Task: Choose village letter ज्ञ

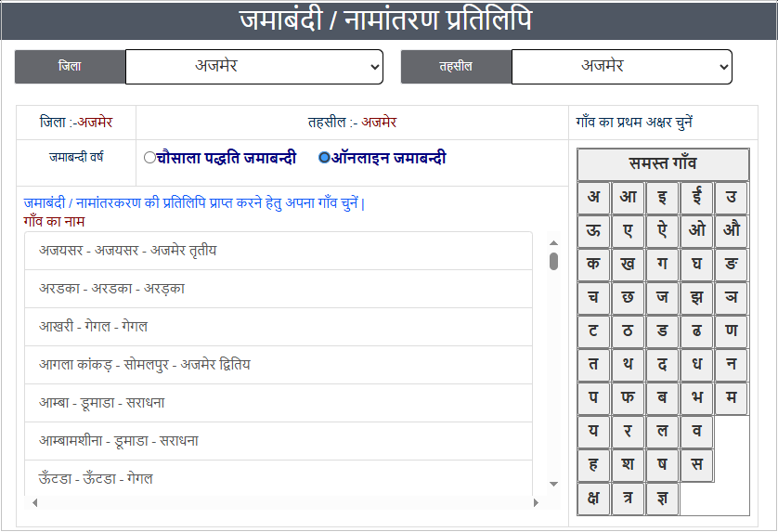Action: point(662,499)
